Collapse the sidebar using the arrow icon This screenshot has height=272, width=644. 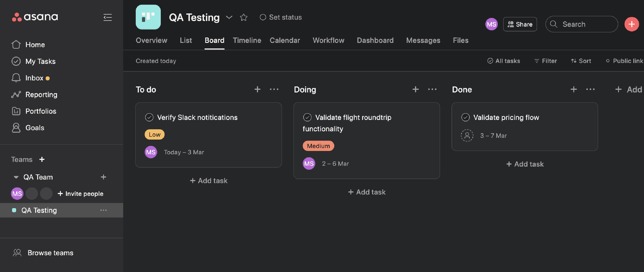coord(108,17)
